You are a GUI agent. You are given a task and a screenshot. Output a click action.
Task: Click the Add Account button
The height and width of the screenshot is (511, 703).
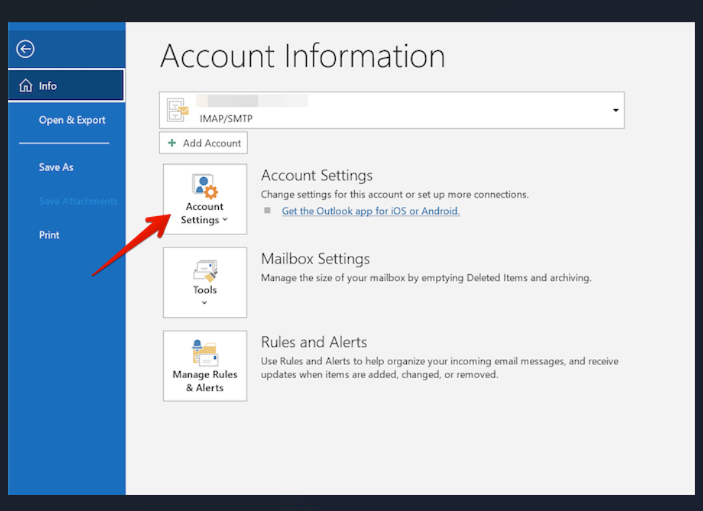point(203,143)
